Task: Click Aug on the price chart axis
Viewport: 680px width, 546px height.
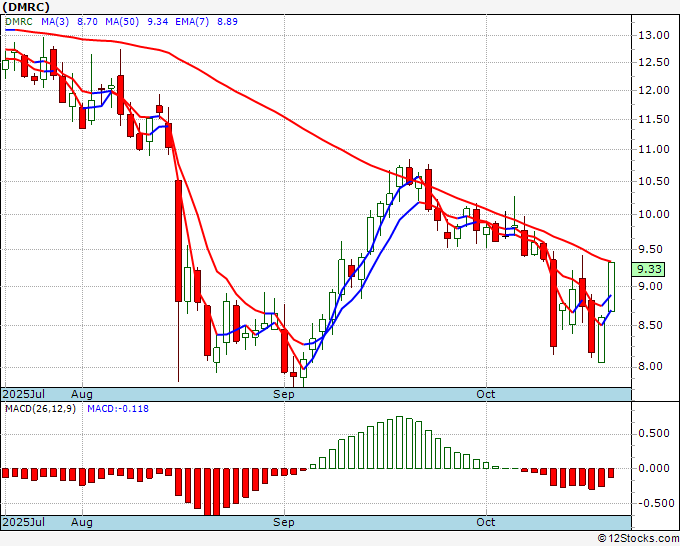Action: point(82,394)
